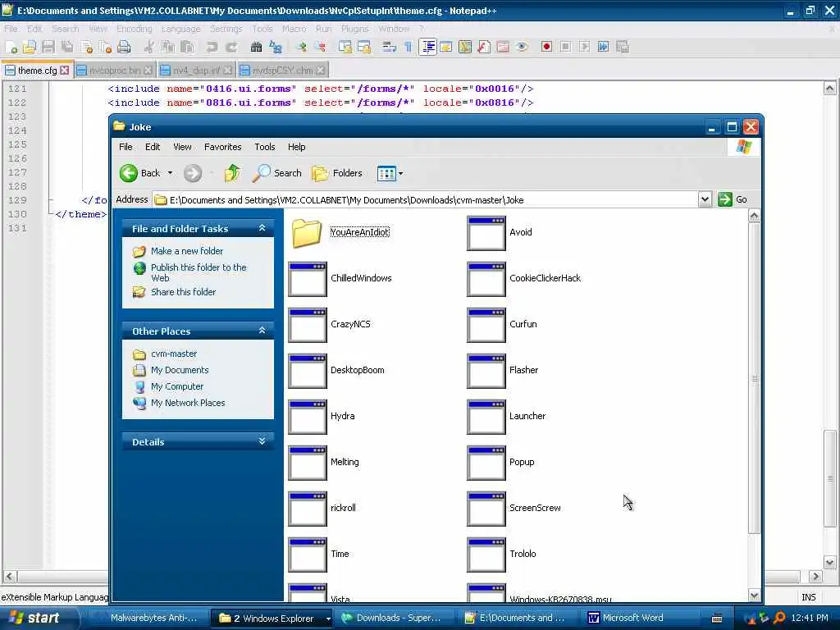Click the New file icon in Notepad++ toolbar
840x630 pixels.
click(11, 47)
